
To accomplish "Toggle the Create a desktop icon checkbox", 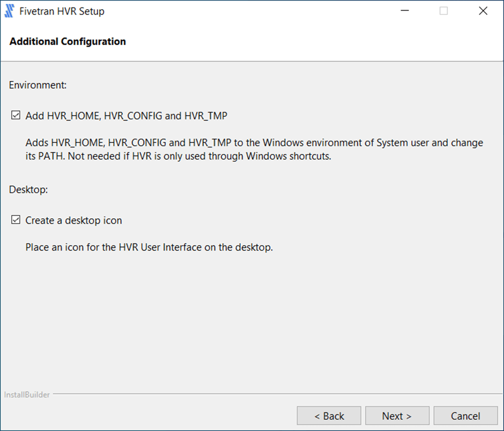I will point(16,220).
